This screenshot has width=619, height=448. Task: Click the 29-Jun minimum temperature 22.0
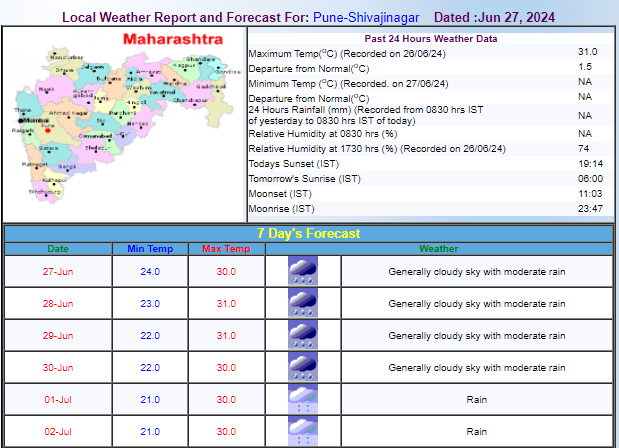(150, 336)
